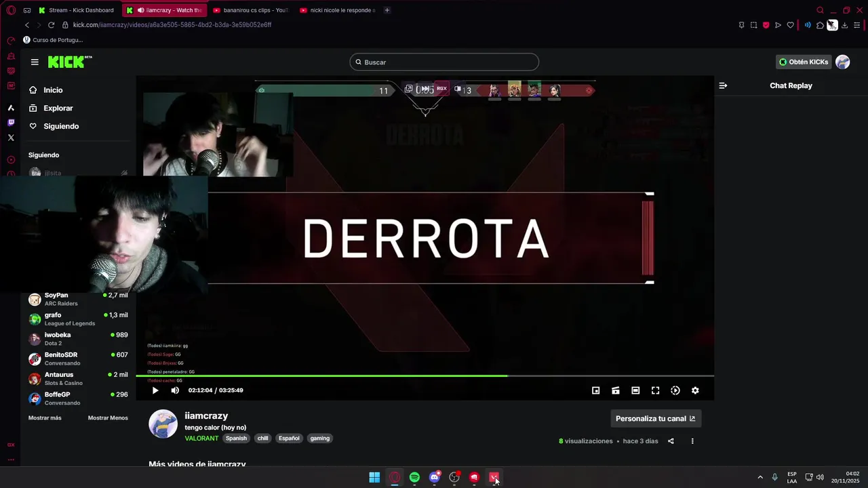Screen dimensions: 868x488
Task: Open Antaurus channel in the sidebar
Action: coord(78,378)
